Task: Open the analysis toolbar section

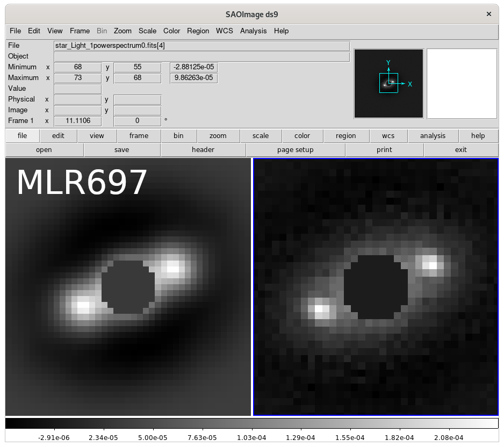Action: (433, 135)
